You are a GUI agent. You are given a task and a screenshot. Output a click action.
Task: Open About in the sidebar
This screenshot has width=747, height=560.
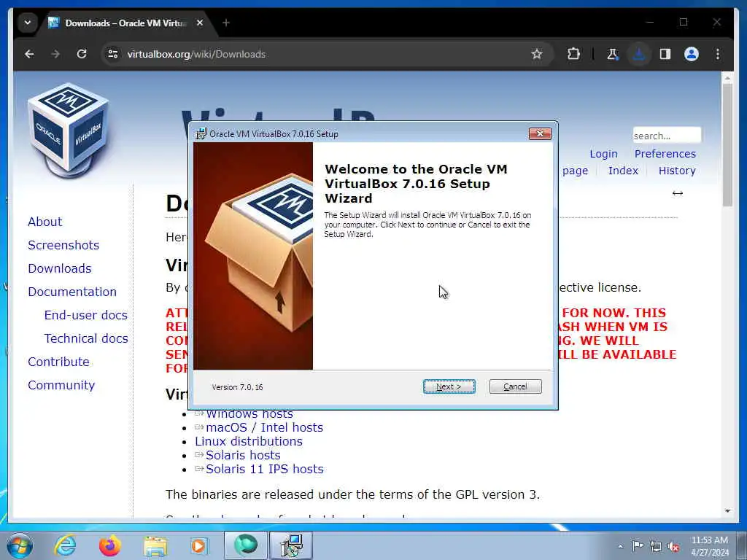tap(44, 222)
